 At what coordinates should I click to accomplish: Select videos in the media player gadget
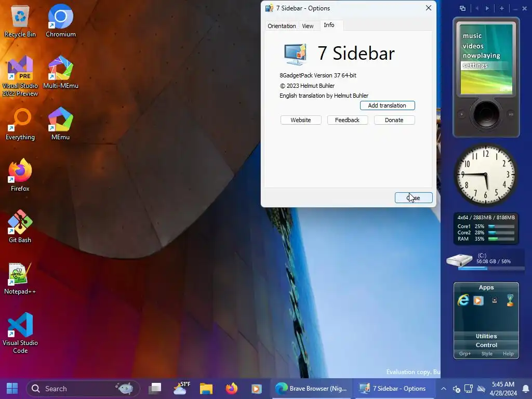point(473,46)
